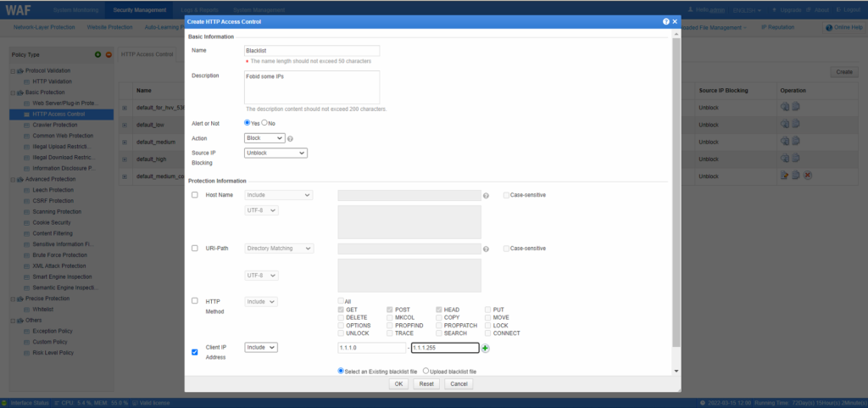The width and height of the screenshot is (868, 408).
Task: Select No for Alert or Not
Action: coord(264,123)
